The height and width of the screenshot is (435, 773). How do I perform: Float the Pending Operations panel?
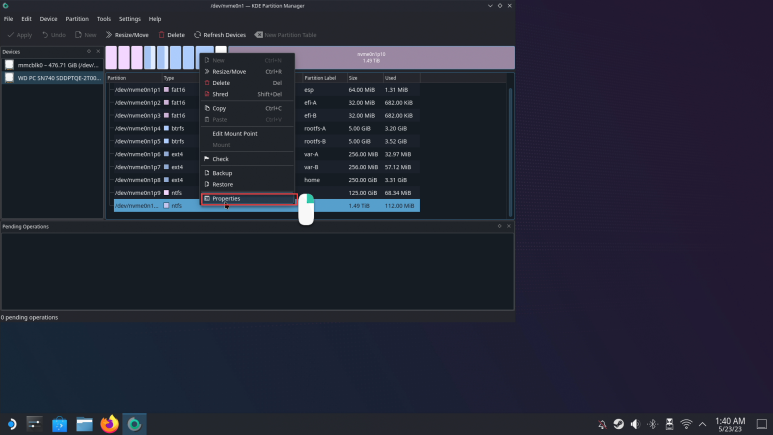(x=499, y=226)
